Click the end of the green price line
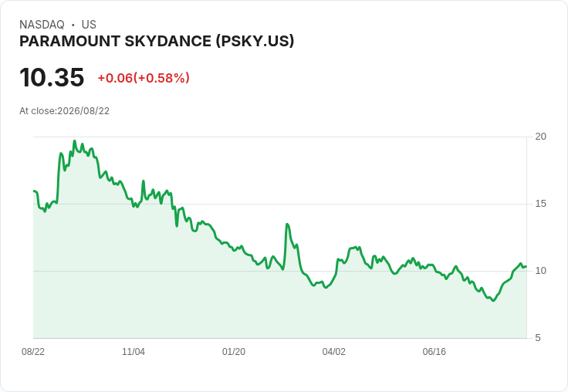Screen dimensions: 568x392 coord(526,266)
